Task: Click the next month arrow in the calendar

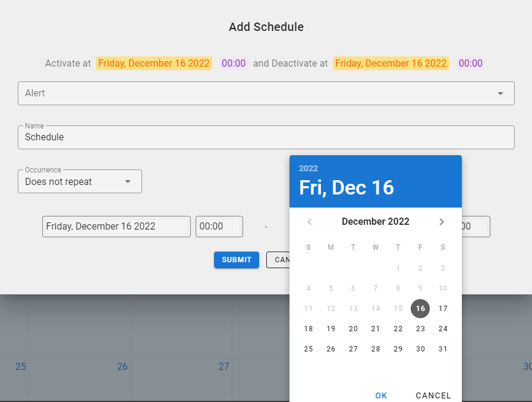Action: [442, 221]
